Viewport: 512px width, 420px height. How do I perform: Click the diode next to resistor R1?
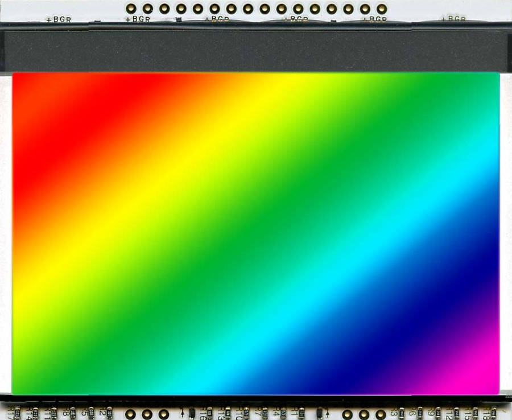(320, 412)
